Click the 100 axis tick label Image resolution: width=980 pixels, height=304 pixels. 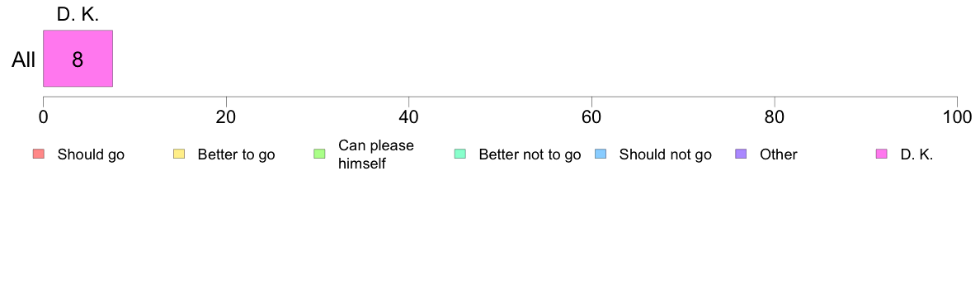point(957,117)
